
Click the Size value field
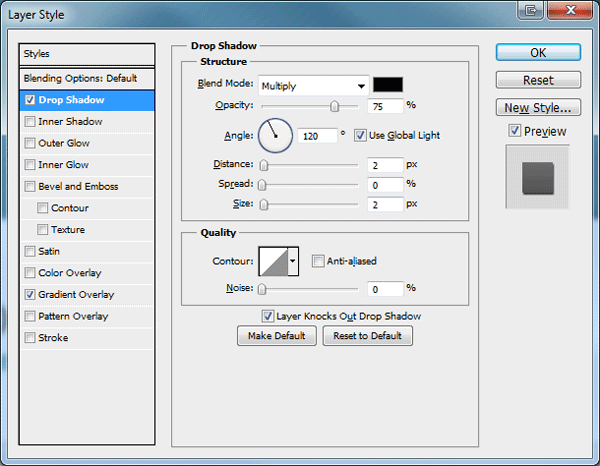pyautogui.click(x=385, y=205)
